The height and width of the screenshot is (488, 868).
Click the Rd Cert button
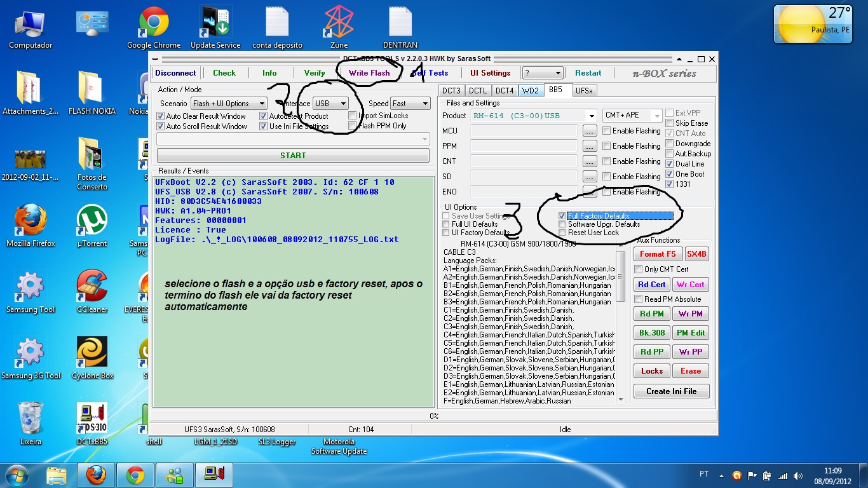tap(652, 285)
